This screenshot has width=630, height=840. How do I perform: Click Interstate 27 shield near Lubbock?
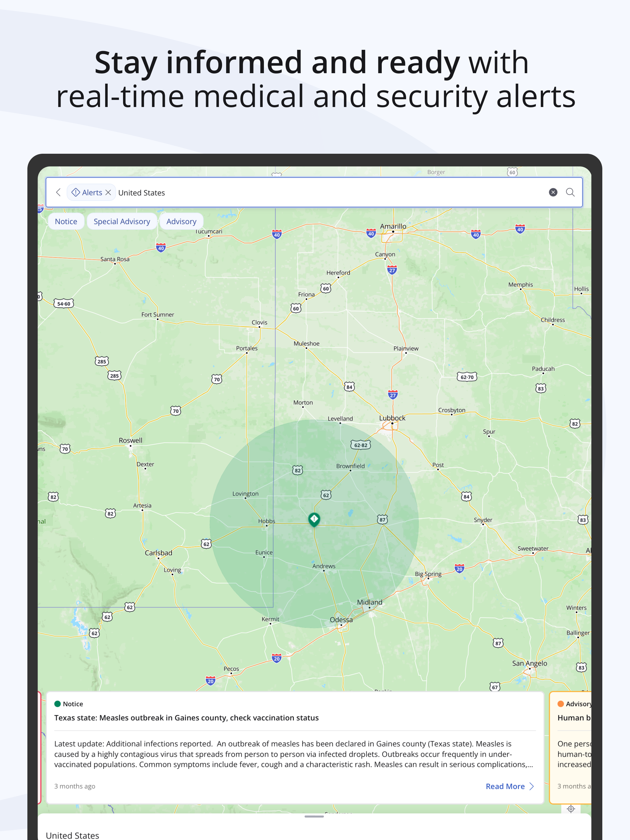tap(393, 395)
